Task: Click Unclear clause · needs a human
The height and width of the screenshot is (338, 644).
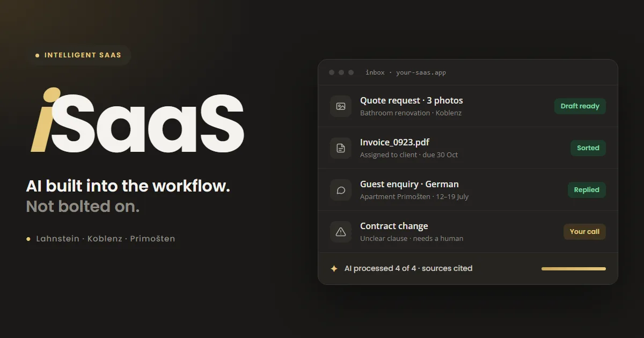Action: pos(412,239)
